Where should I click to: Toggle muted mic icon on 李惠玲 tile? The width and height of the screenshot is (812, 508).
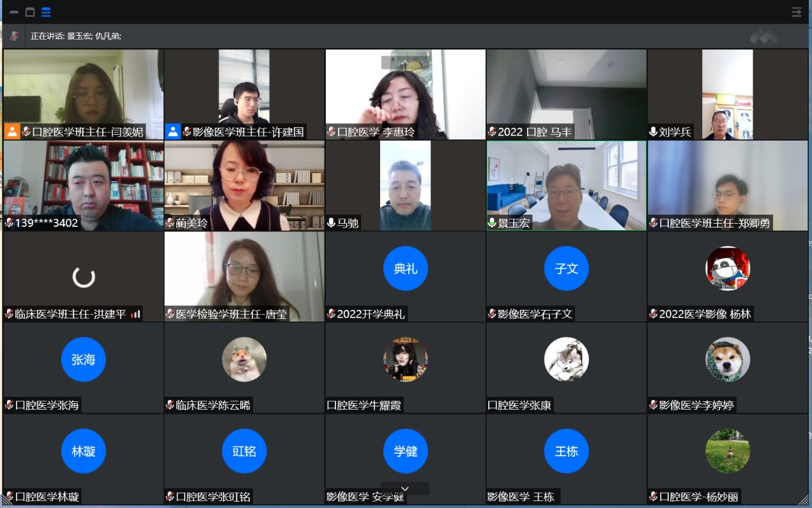coord(332,132)
